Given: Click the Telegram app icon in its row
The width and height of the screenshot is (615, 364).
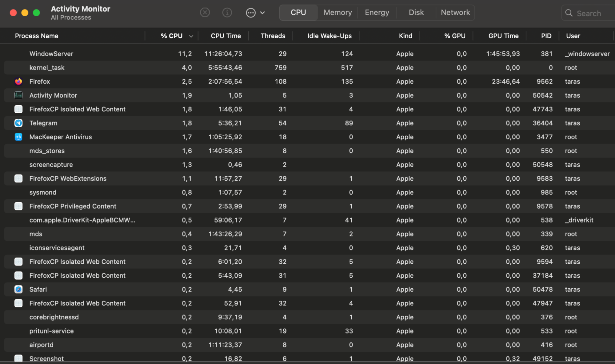Looking at the screenshot, I should tap(18, 123).
